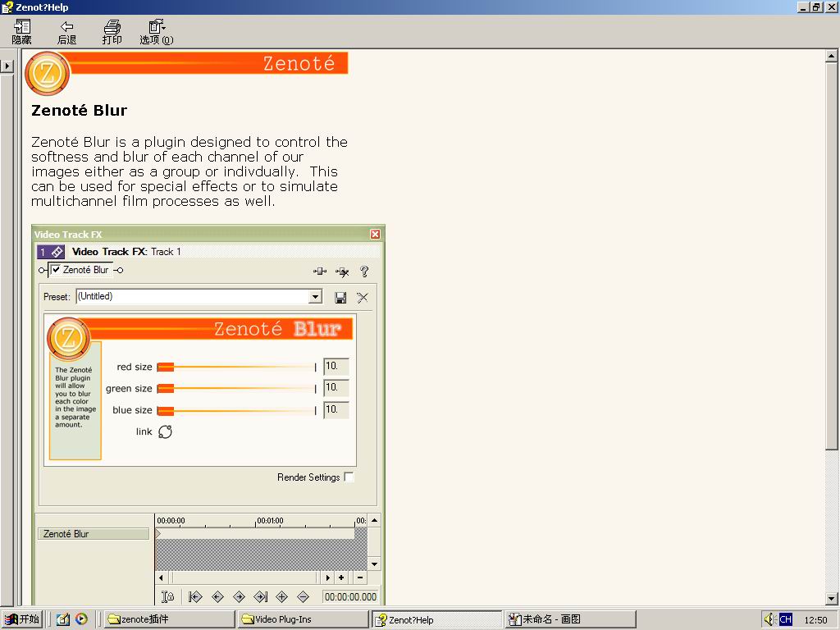Screen dimensions: 840x630
Task: Click the volume speaker tray icon
Action: coord(770,619)
